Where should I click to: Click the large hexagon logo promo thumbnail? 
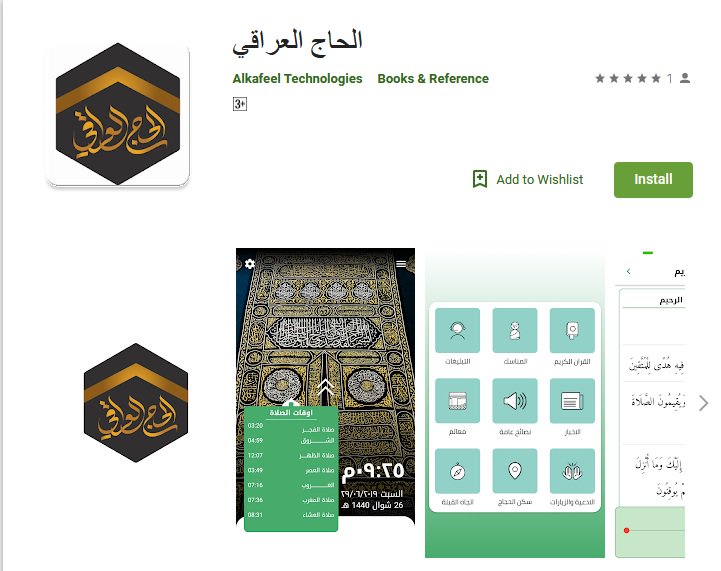[x=136, y=403]
